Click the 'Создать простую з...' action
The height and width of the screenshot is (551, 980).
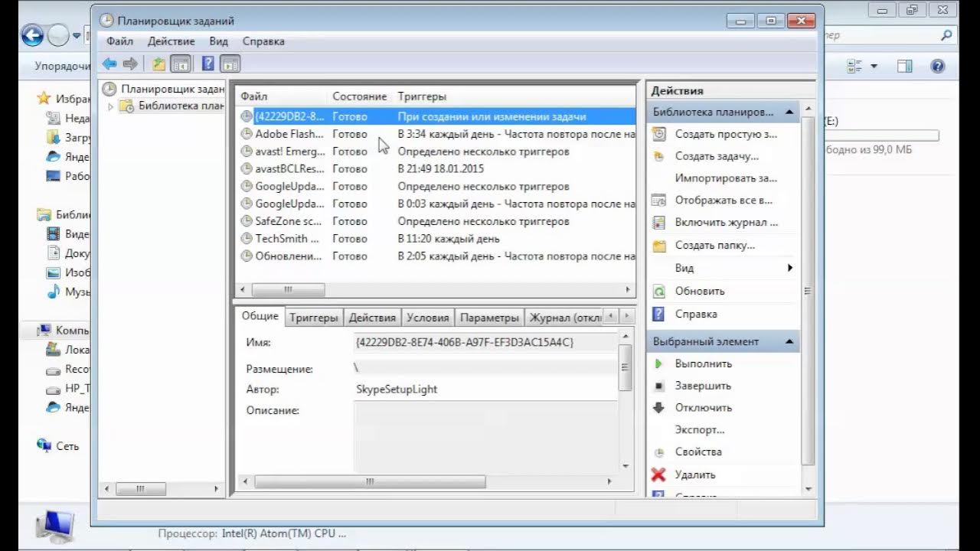pos(725,134)
